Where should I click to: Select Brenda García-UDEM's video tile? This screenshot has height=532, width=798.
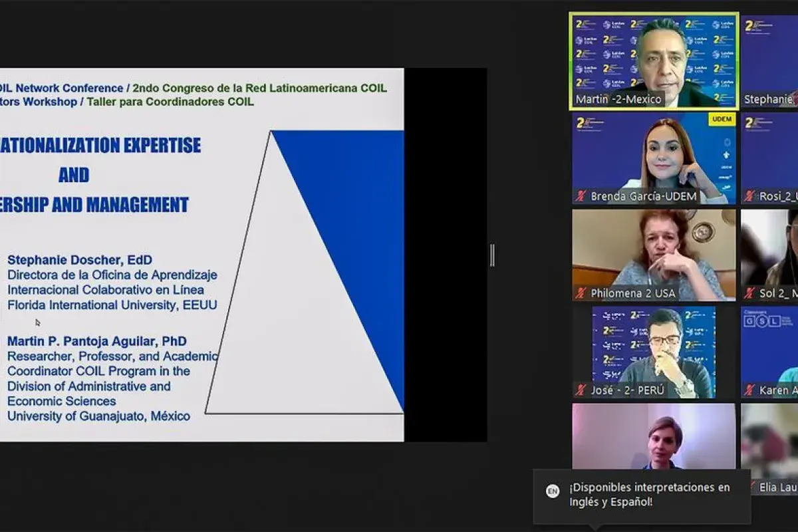pyautogui.click(x=654, y=156)
